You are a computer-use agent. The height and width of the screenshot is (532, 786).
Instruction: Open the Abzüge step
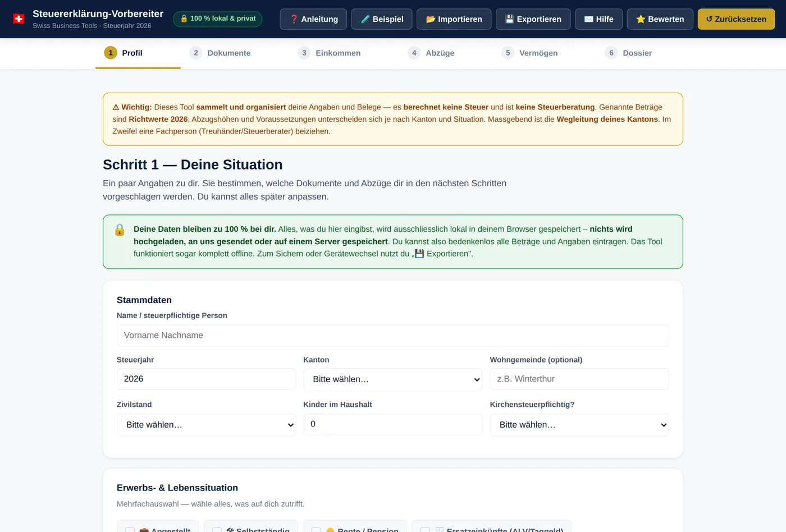click(431, 53)
